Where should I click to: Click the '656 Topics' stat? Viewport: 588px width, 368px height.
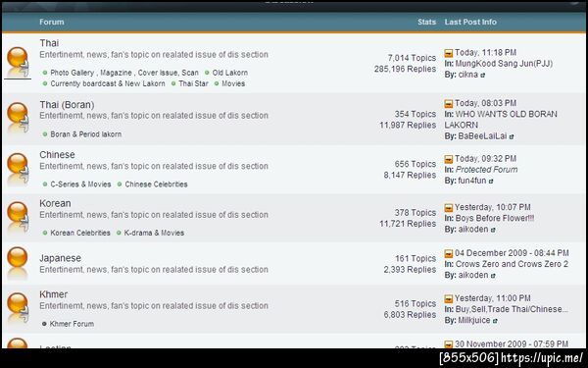point(416,165)
